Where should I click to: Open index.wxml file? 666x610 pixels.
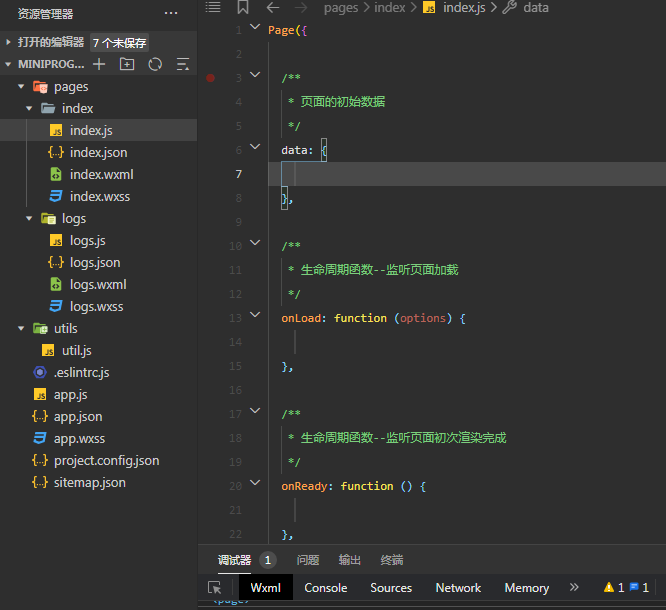pos(99,174)
